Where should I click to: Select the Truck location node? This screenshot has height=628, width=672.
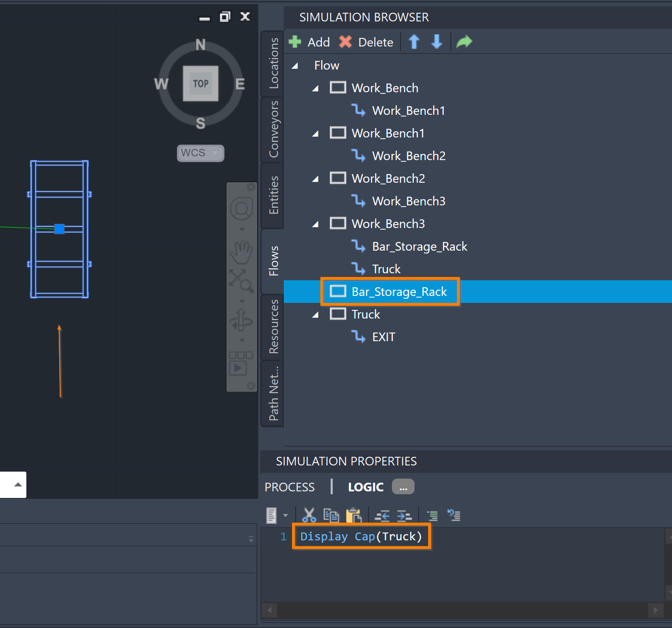366,314
